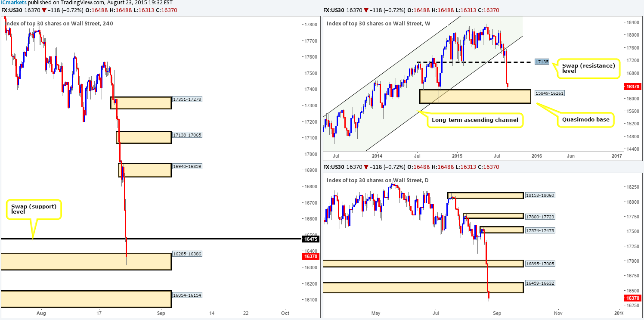Select the 18153-18060 zone label
The image size is (644, 320).
click(x=540, y=195)
